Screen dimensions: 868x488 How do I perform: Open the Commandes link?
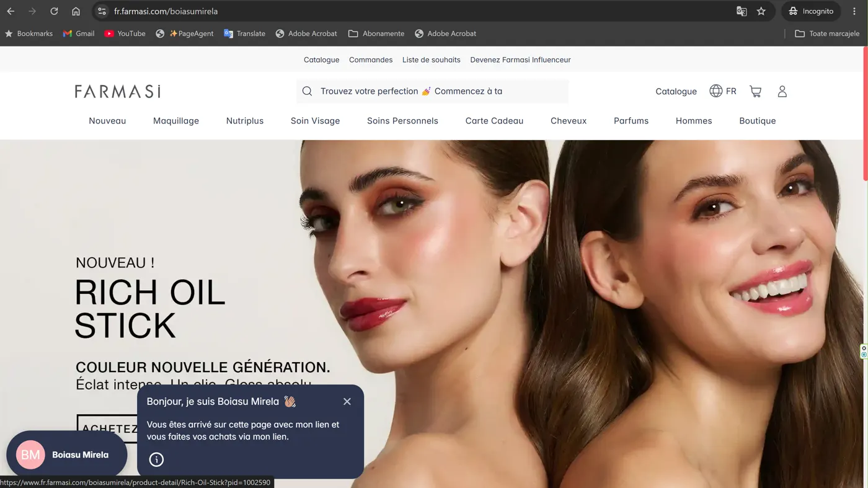coord(371,60)
